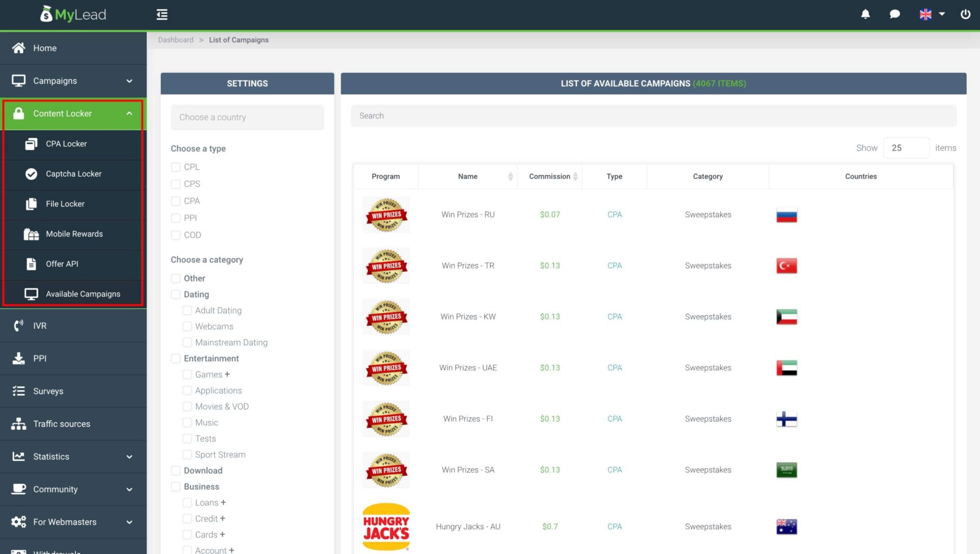Enable the CPA type filter
The height and width of the screenshot is (554, 980).
176,201
